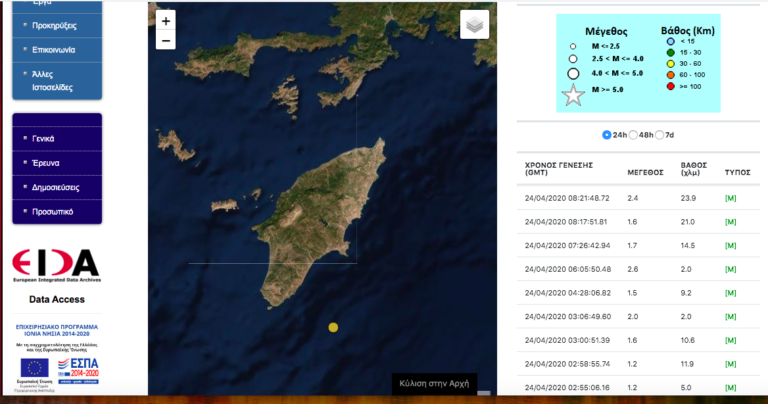This screenshot has width=768, height=404.
Task: Open [M] link for 08:17:51.81 event
Action: [730, 222]
